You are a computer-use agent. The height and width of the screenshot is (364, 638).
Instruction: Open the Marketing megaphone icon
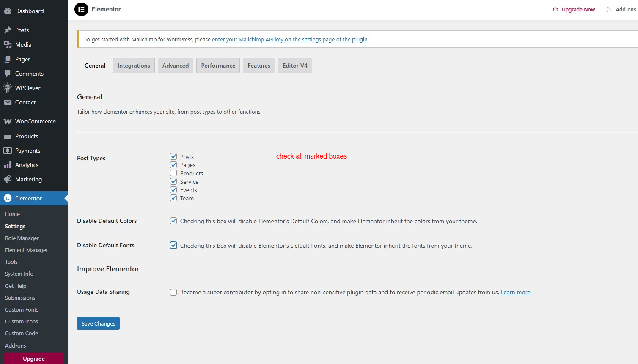8,179
